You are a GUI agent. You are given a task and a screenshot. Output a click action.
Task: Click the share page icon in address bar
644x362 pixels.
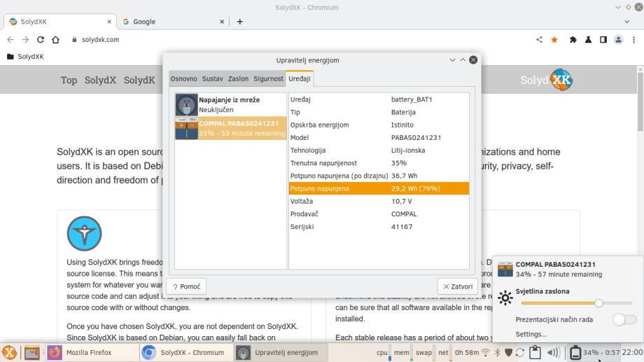539,39
